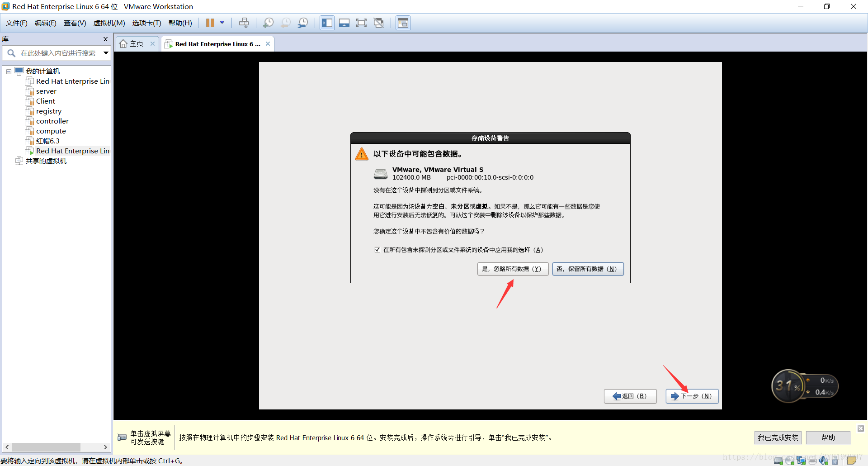Open the 文件(F) menu

[17, 23]
